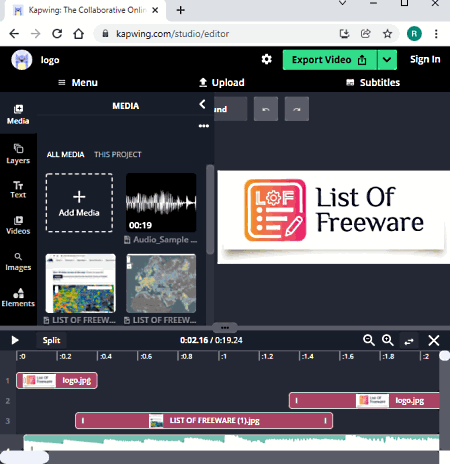Click the project name logo
The width and height of the screenshot is (450, 464).
coord(50,60)
